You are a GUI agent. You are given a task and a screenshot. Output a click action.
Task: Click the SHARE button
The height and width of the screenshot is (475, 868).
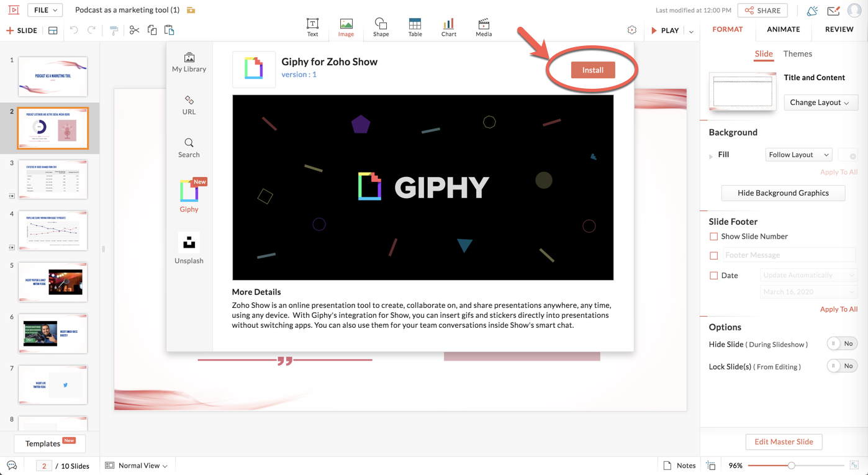(762, 11)
